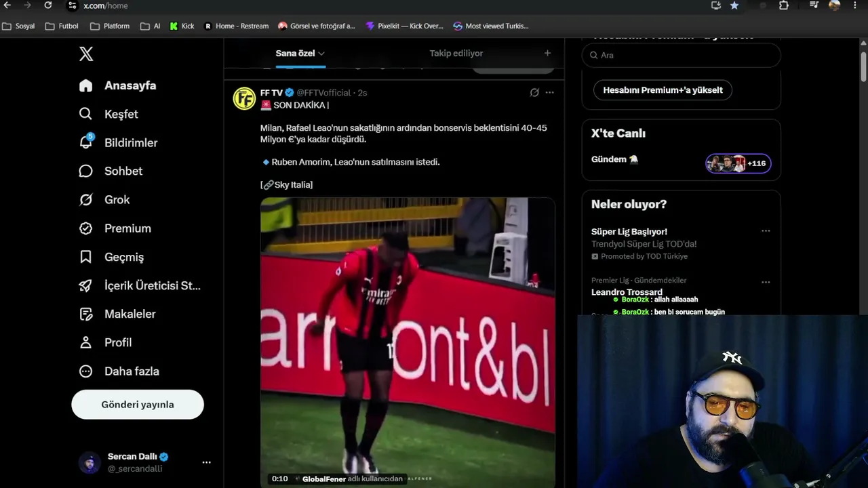The width and height of the screenshot is (868, 488).
Task: Click the browser back arrow
Action: pos(7,5)
